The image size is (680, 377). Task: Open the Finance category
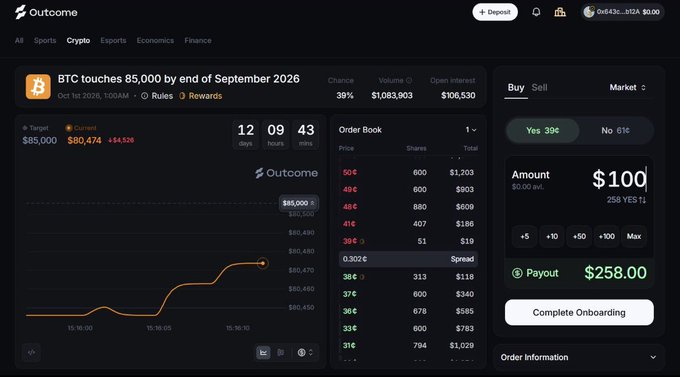(x=198, y=40)
